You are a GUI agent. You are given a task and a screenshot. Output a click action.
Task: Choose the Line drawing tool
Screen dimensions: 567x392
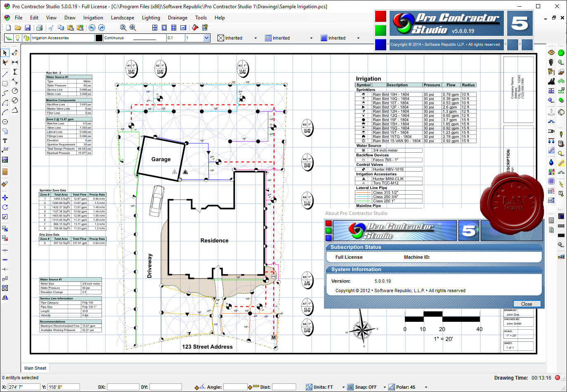(x=5, y=74)
